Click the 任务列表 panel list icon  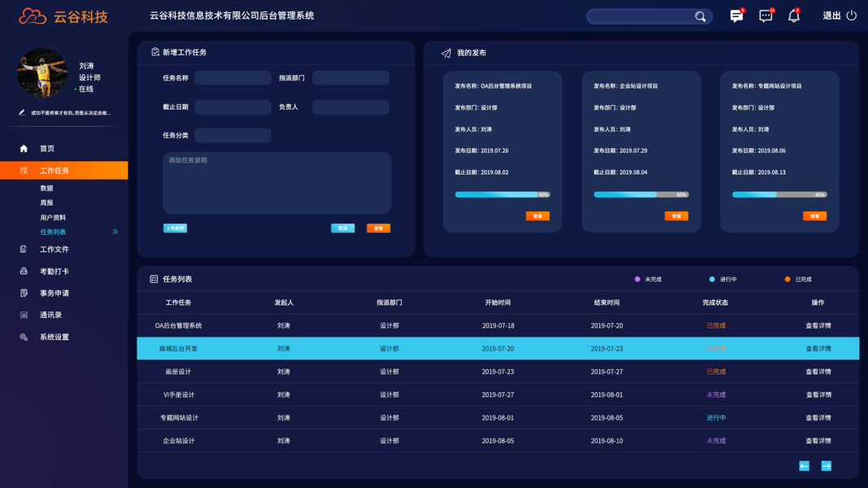click(x=154, y=279)
